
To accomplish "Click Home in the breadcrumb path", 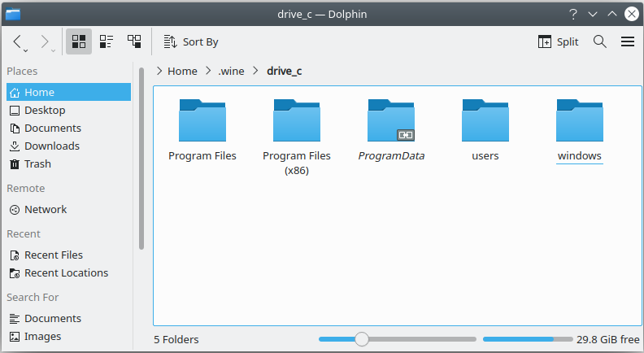I will pyautogui.click(x=182, y=71).
